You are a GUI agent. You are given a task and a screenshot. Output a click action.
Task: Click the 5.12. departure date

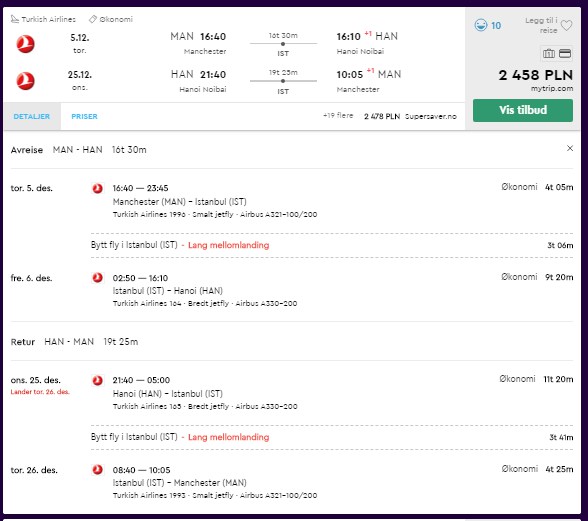click(x=80, y=38)
